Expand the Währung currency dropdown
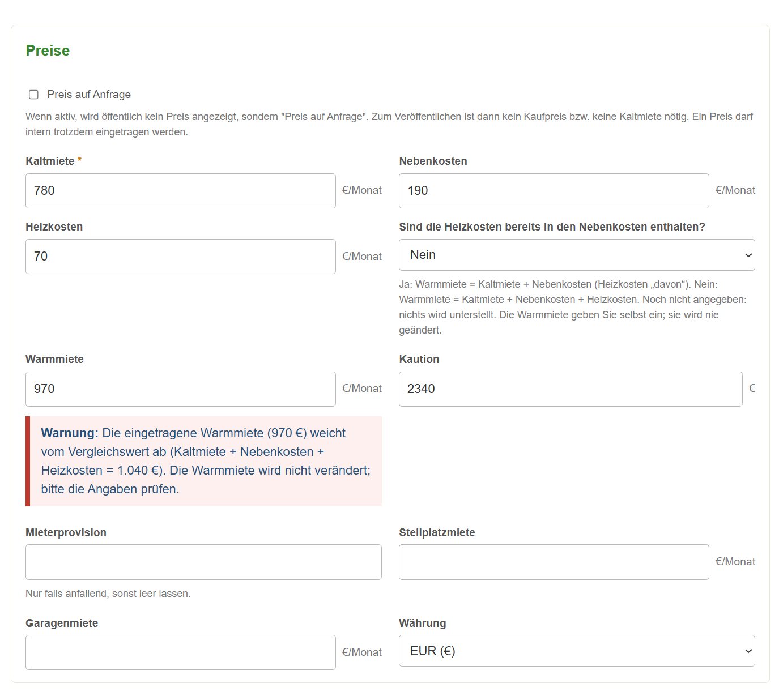This screenshot has height=700, width=779. [x=577, y=651]
